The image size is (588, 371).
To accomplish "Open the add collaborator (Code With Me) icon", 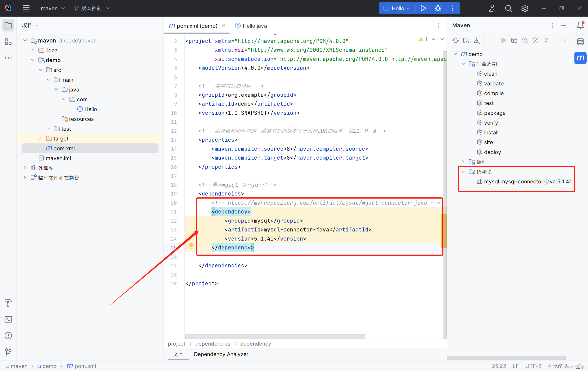I will (x=492, y=8).
